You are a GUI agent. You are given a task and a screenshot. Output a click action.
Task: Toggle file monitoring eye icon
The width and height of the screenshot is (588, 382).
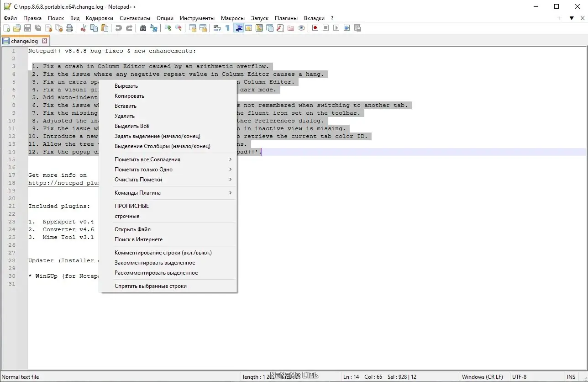301,28
